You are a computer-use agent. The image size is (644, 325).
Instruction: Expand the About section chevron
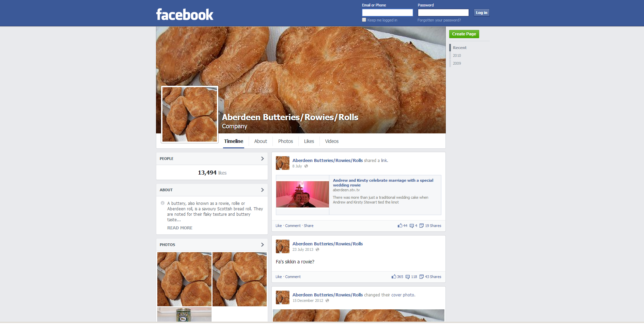pyautogui.click(x=262, y=190)
